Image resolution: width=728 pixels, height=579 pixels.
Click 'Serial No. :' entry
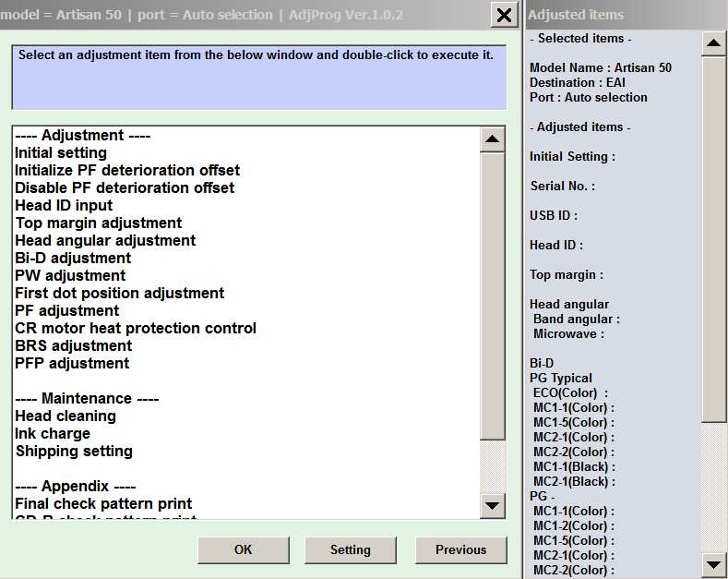[x=563, y=187]
